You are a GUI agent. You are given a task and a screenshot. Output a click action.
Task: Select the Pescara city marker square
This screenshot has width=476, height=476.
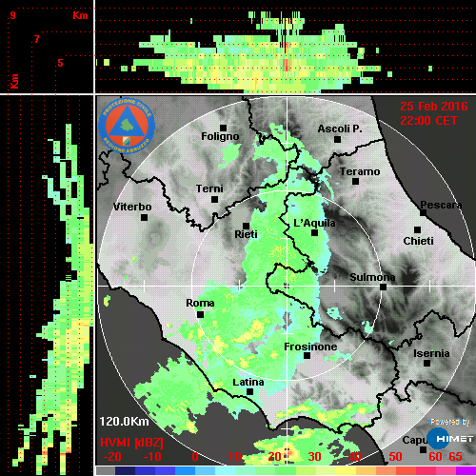pyautogui.click(x=423, y=213)
